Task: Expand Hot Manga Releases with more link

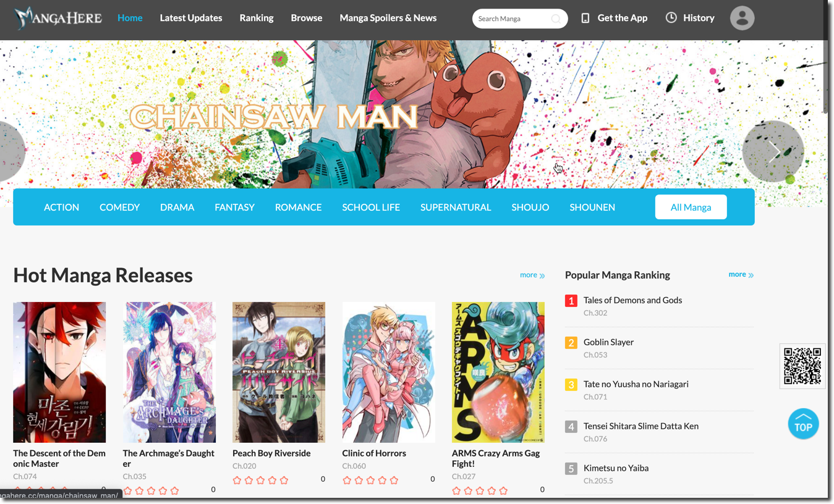Action: point(532,275)
